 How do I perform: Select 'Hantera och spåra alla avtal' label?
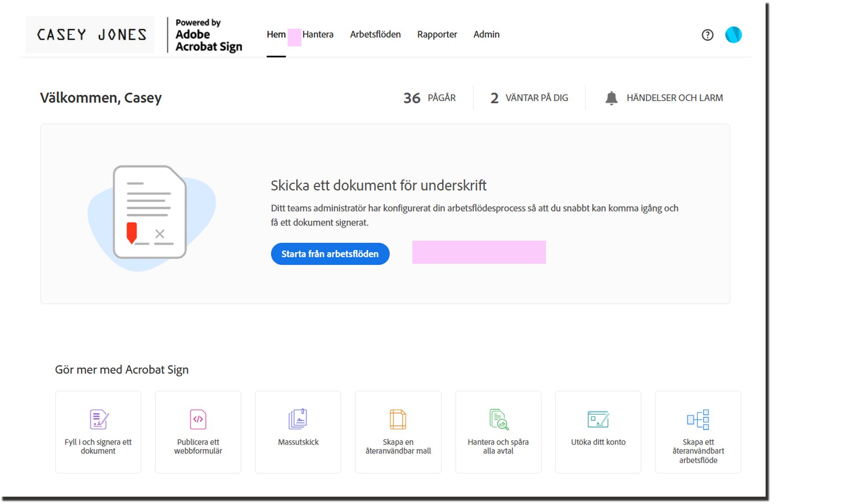[498, 447]
